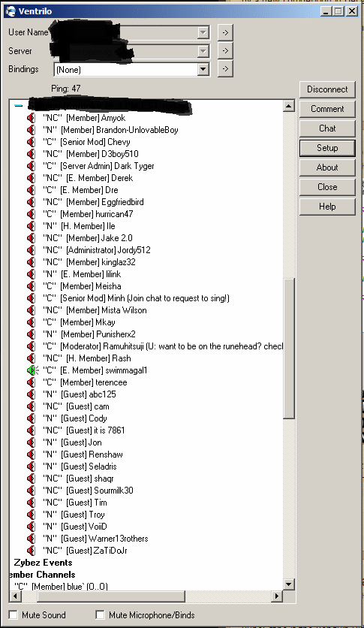Click speaker icon beside kinglaz32
This screenshot has height=628, width=364.
[32, 262]
